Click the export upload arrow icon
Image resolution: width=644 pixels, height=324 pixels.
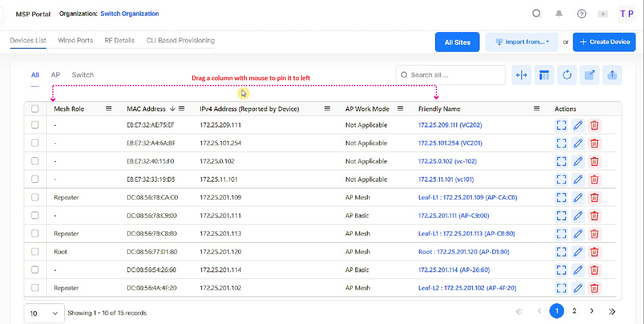click(x=612, y=75)
